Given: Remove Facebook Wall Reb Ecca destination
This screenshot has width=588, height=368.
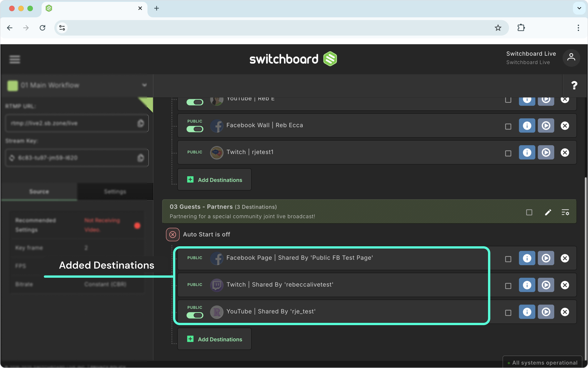Looking at the screenshot, I should 565,126.
